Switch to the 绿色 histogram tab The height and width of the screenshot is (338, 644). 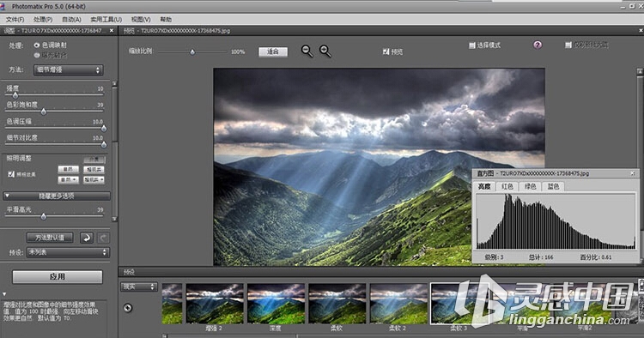coord(531,186)
